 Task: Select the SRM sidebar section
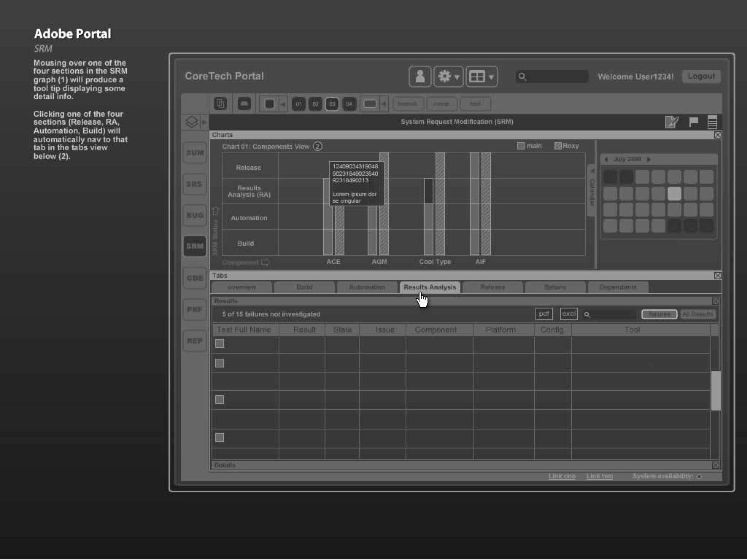195,246
